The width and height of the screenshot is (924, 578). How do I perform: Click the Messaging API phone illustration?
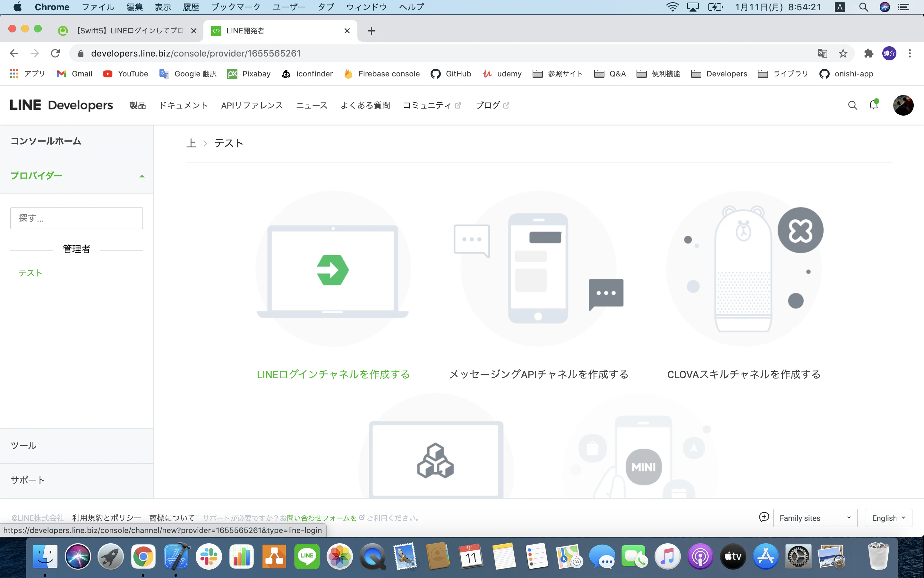[x=538, y=269]
